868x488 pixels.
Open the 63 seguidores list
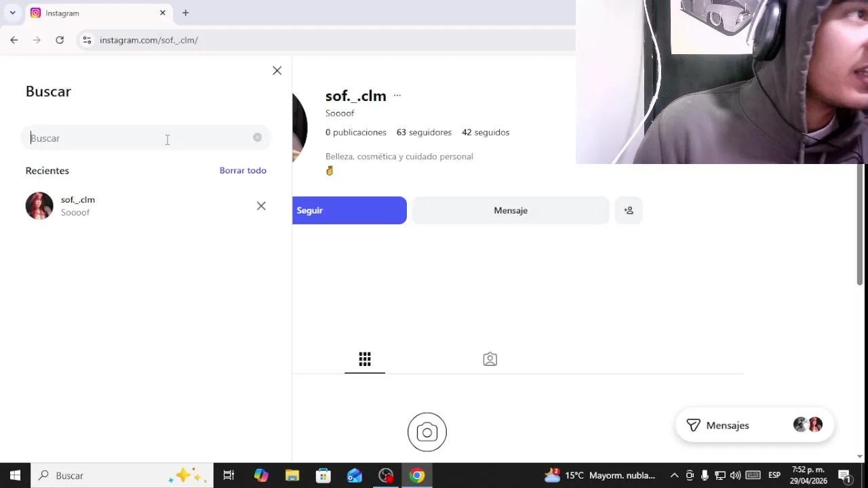[x=424, y=132]
